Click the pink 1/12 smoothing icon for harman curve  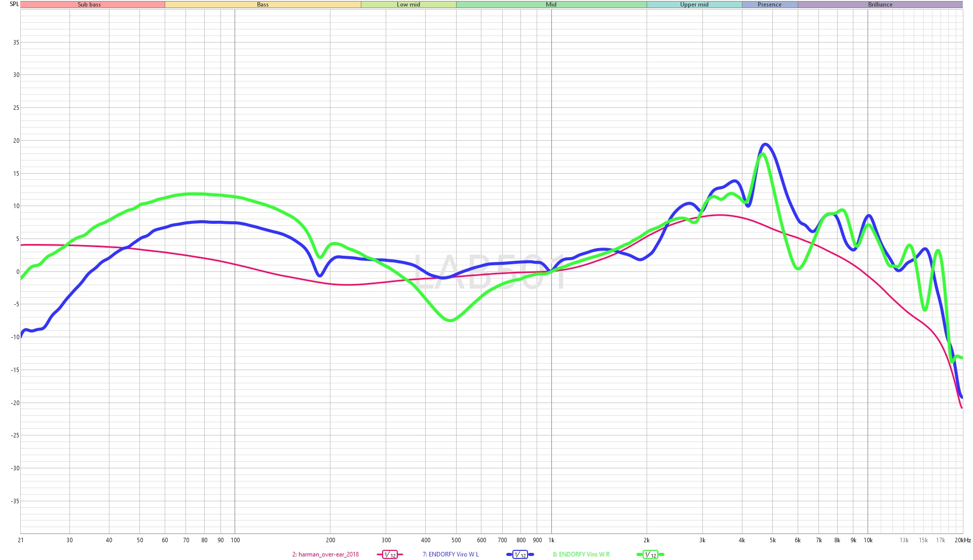pos(390,554)
